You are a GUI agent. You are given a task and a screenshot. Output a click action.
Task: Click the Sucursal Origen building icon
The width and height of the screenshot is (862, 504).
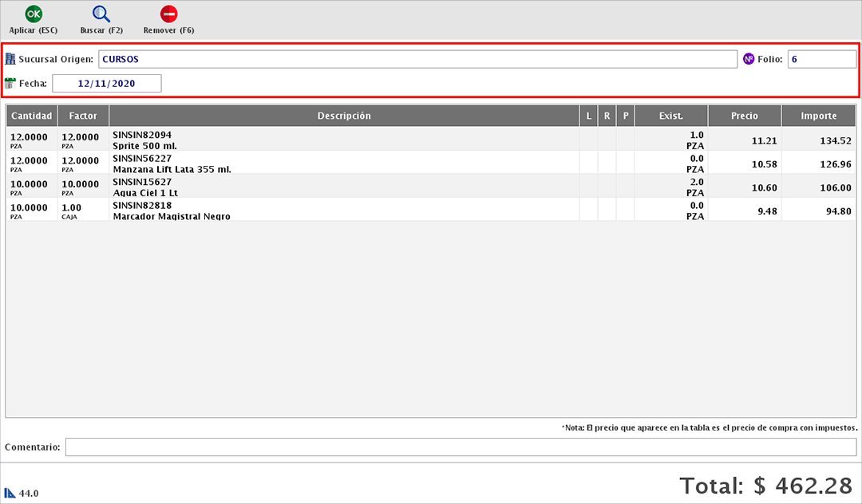(10, 59)
